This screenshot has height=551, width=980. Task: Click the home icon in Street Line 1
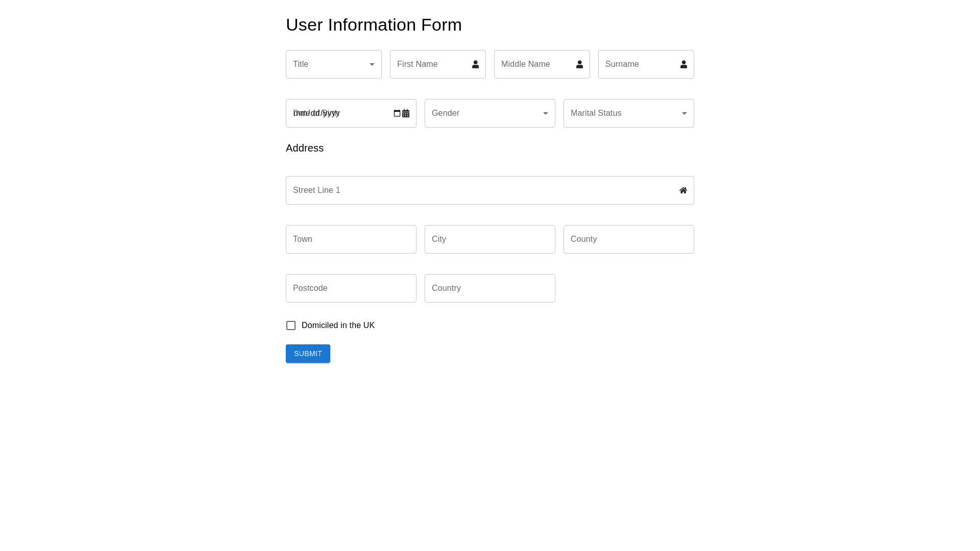[683, 190]
